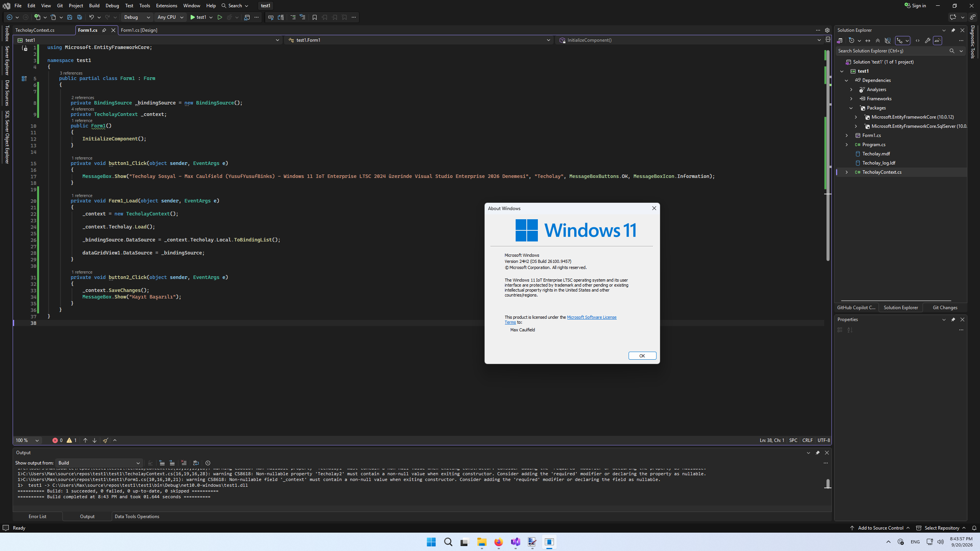Switch to the Git Changes tab
The height and width of the screenshot is (551, 980).
[945, 308]
